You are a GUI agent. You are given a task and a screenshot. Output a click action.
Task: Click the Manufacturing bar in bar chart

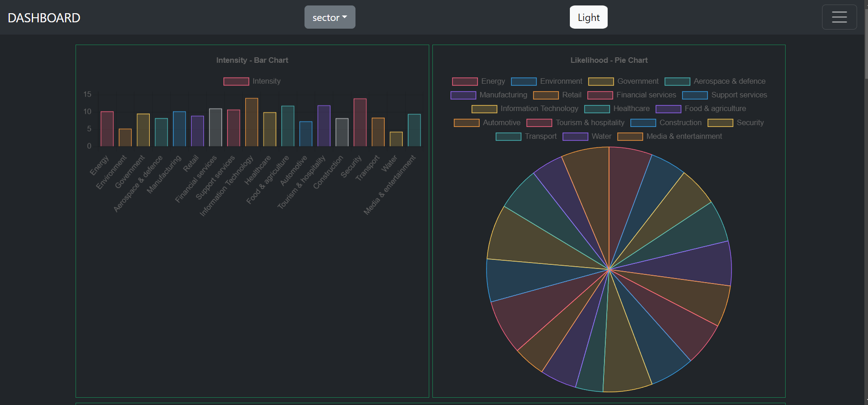click(x=179, y=129)
